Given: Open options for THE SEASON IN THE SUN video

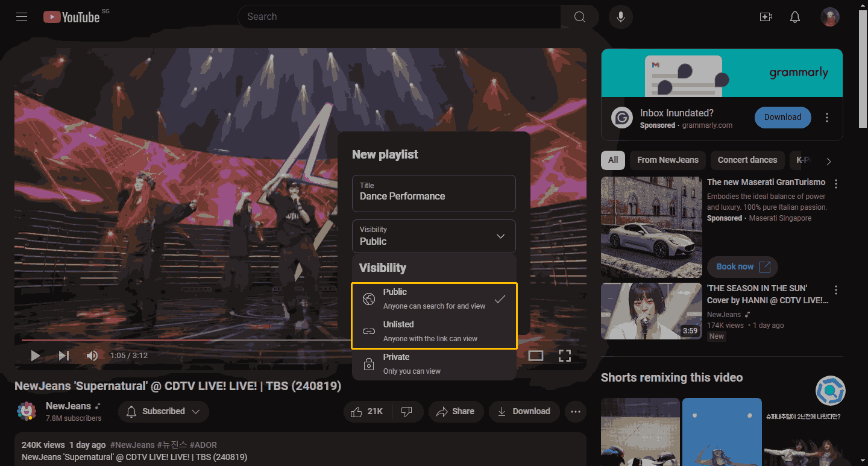Looking at the screenshot, I should pos(836,289).
